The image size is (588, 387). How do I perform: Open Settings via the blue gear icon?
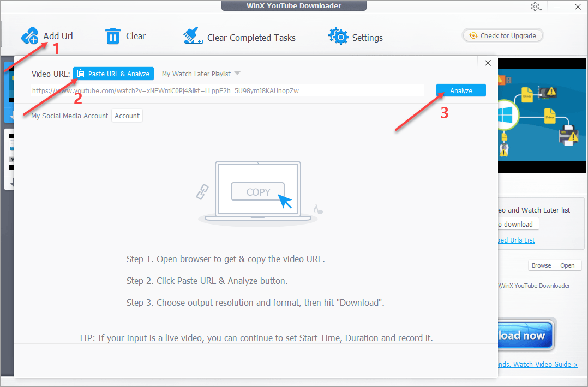click(338, 37)
